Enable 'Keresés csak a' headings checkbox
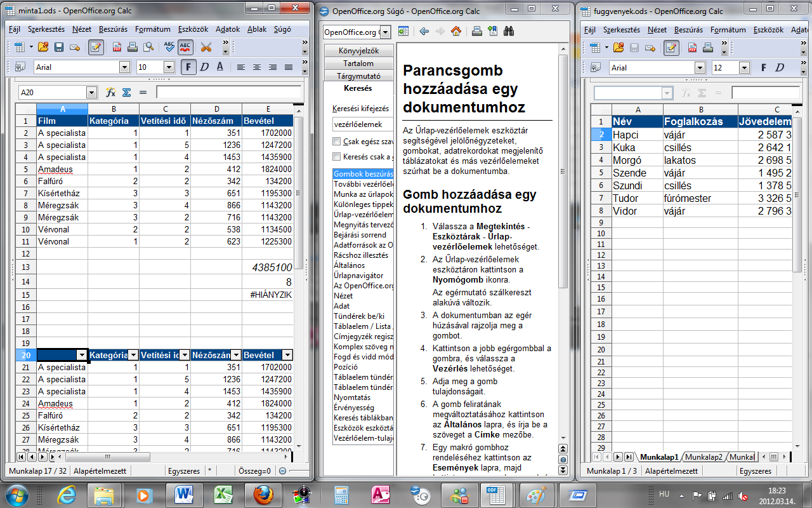812x508 pixels. click(337, 156)
